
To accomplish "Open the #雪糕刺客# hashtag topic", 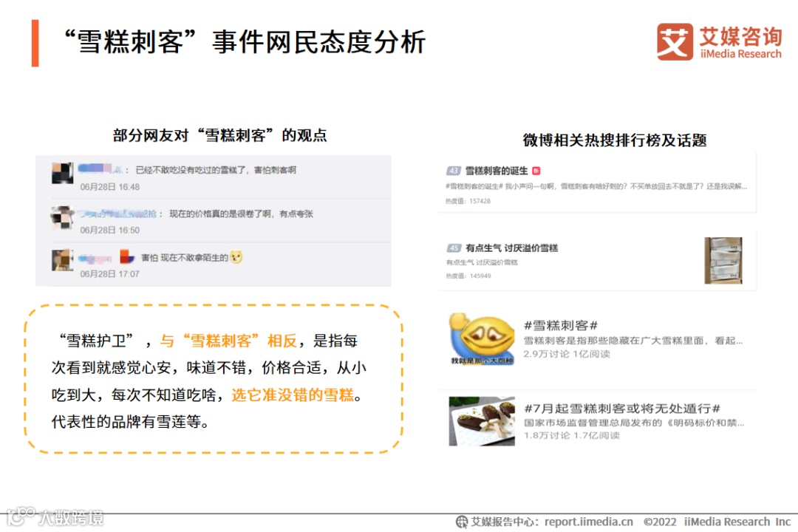I will point(598,339).
